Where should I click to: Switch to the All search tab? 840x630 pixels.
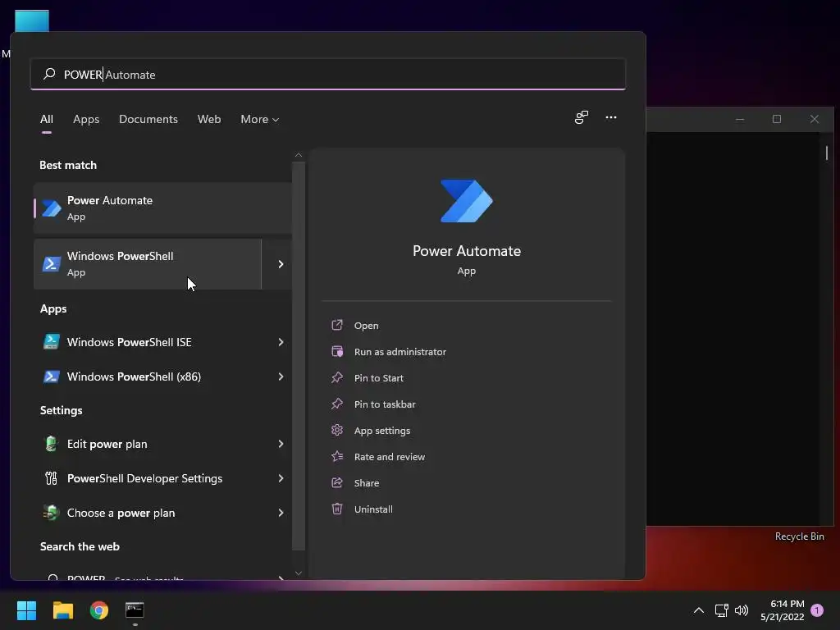coord(47,119)
